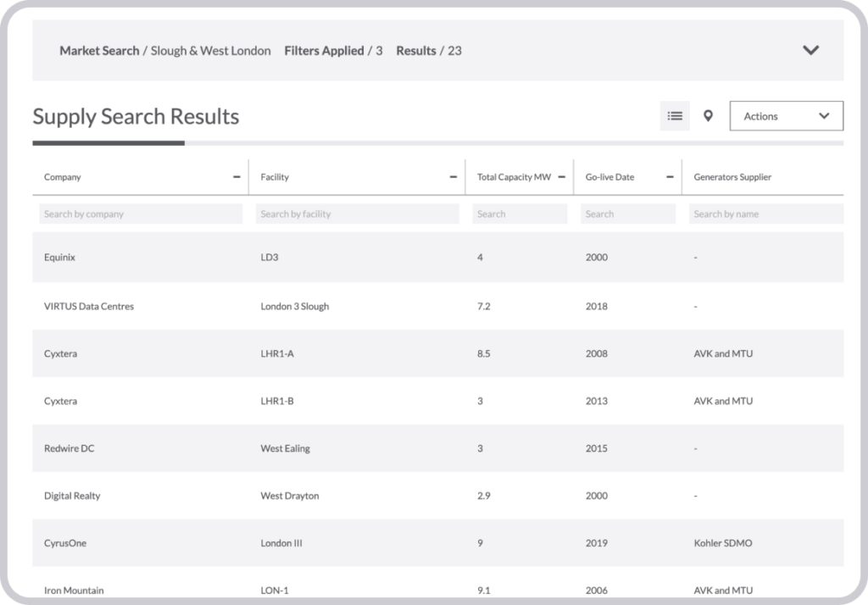Screen dimensions: 868x605
Task: Collapse the Go-live Date column
Action: pos(670,176)
